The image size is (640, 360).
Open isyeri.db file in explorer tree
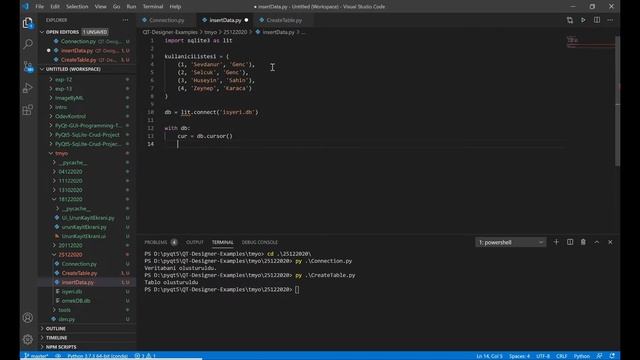click(x=87, y=291)
